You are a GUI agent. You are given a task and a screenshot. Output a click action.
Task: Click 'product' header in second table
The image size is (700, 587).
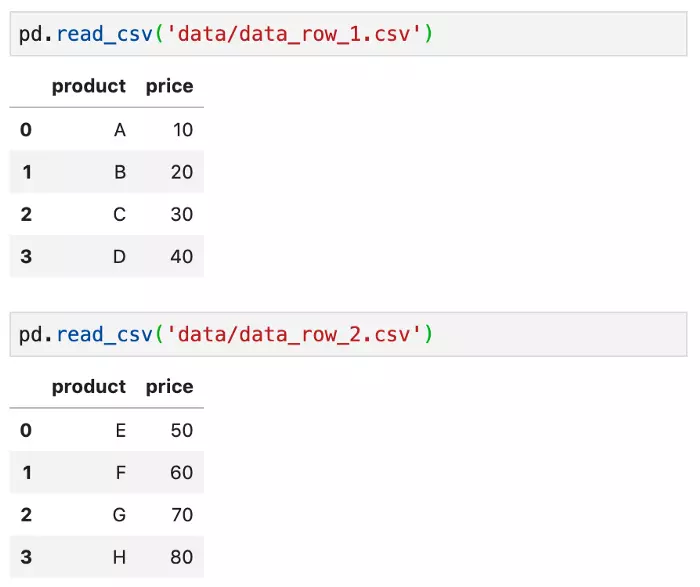coord(89,386)
